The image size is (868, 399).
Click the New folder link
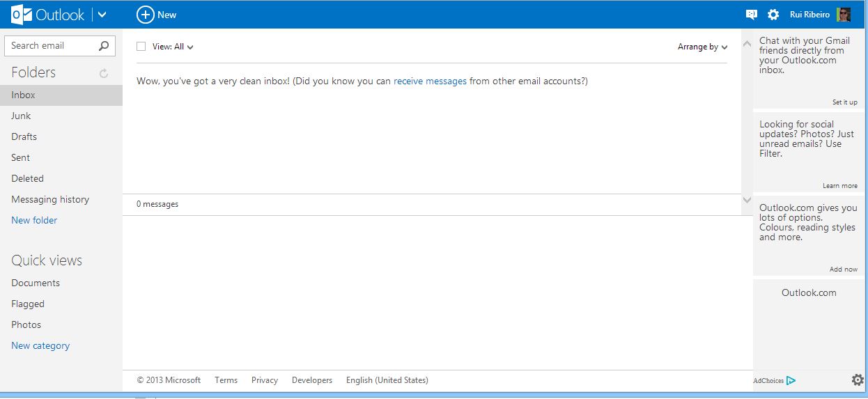click(x=34, y=220)
